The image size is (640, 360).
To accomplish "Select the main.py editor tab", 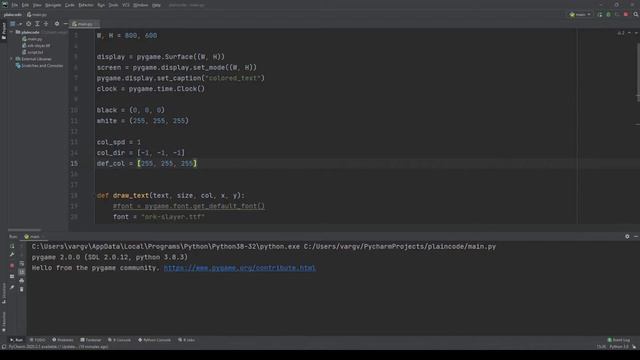I will click(84, 24).
